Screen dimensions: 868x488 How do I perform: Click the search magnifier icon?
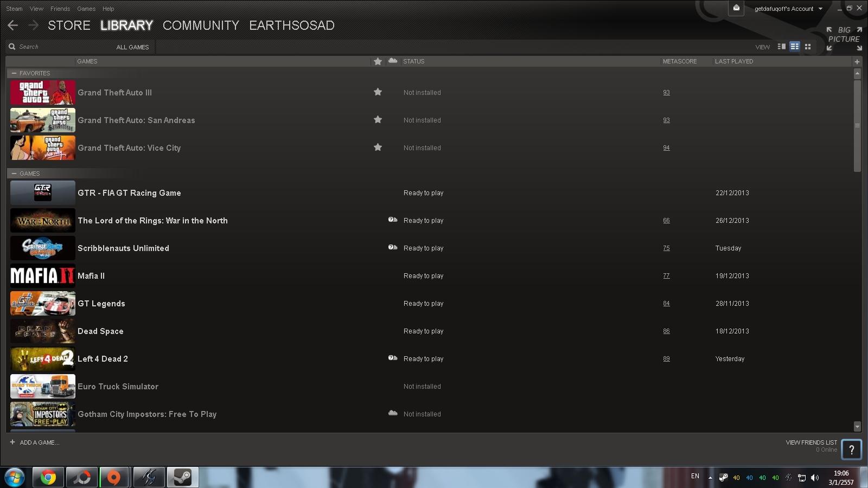pyautogui.click(x=12, y=47)
